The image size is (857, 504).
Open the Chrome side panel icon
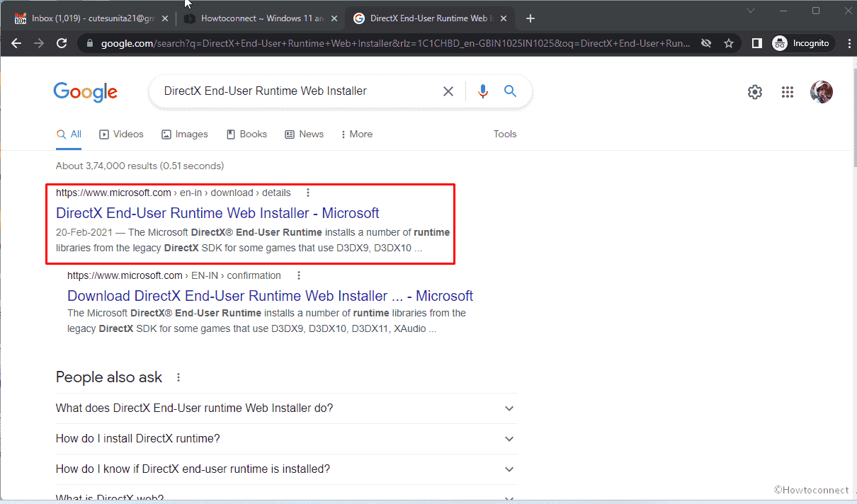tap(756, 43)
